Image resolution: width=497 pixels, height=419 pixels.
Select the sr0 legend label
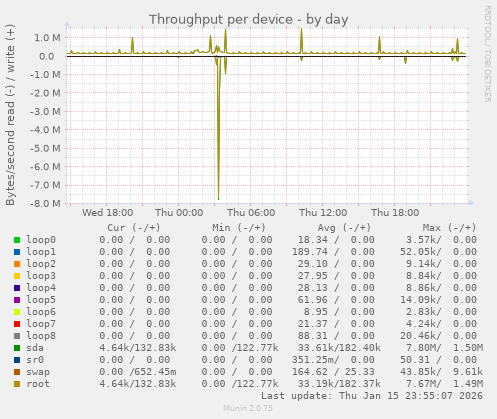tap(35, 360)
